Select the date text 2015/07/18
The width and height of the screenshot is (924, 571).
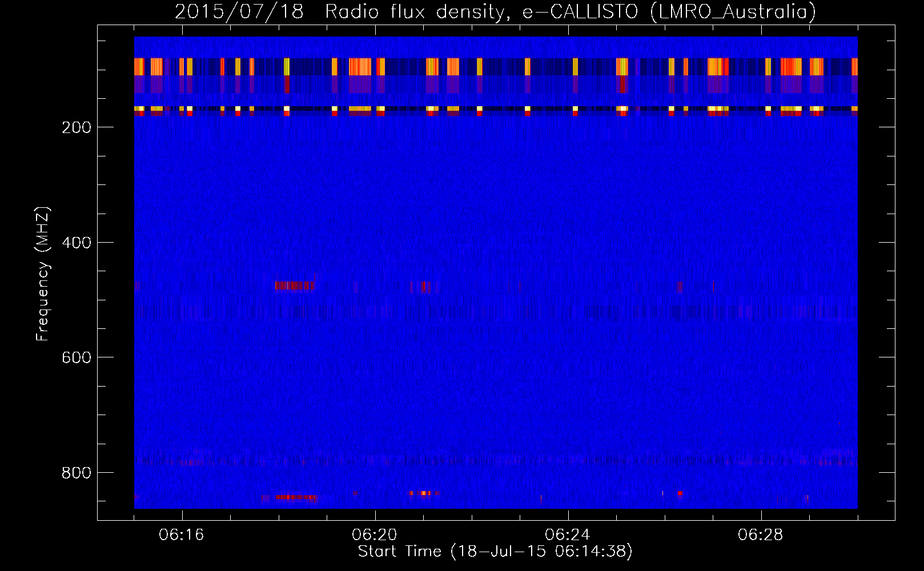[239, 12]
